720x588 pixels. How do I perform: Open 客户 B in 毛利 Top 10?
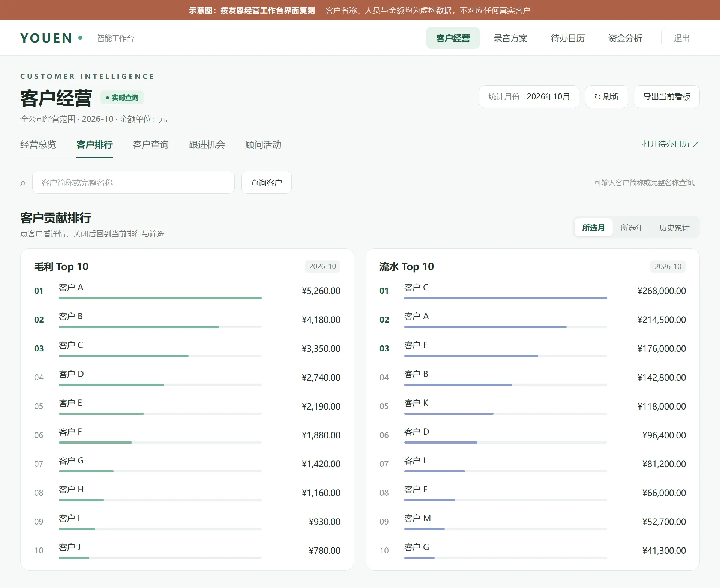(x=187, y=319)
